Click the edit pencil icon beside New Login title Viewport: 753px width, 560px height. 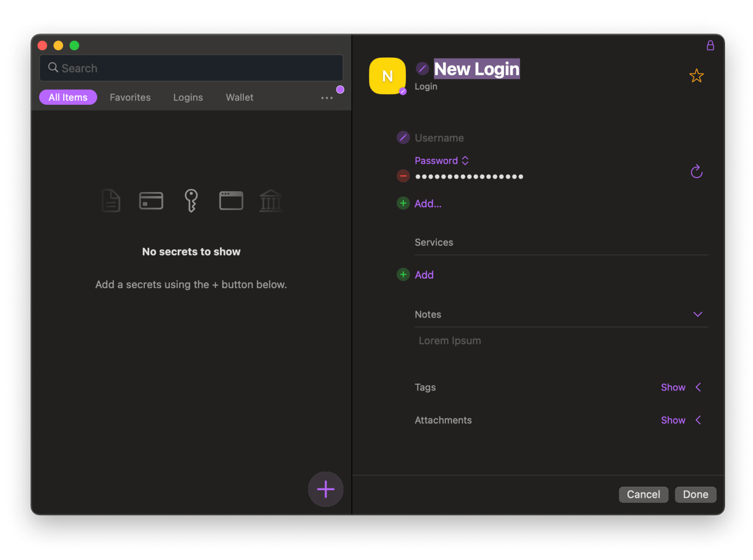pos(422,69)
